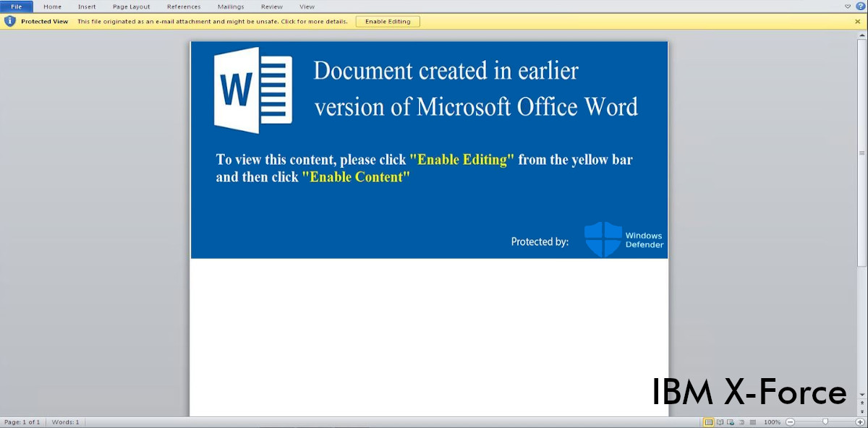This screenshot has width=868, height=428.
Task: Go to the References tab
Action: click(184, 7)
